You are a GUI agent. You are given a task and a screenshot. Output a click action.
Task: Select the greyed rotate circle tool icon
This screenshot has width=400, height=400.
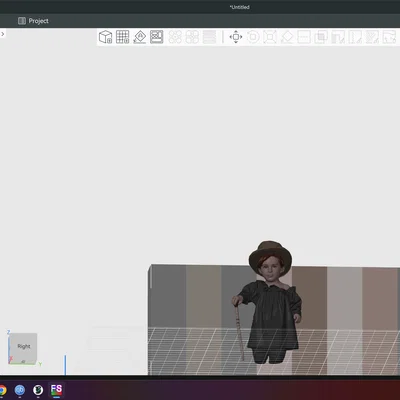[x=253, y=37]
